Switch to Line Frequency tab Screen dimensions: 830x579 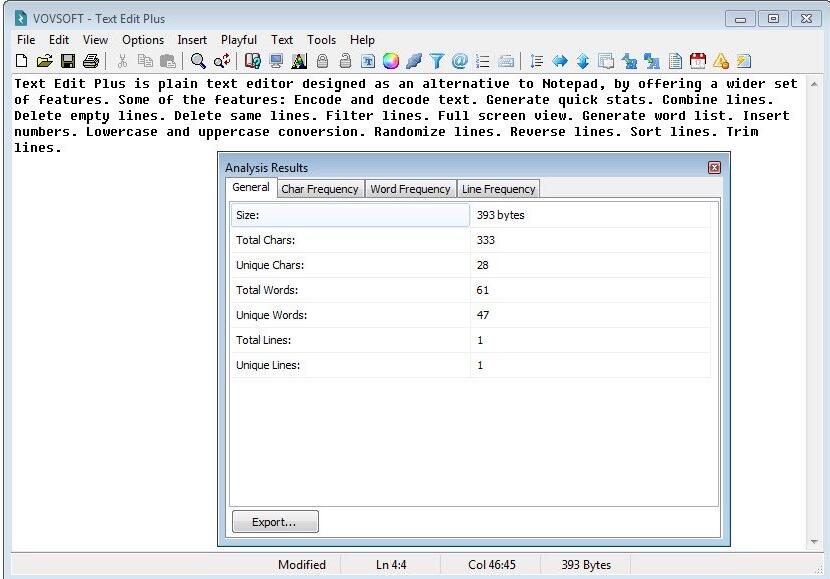(499, 189)
